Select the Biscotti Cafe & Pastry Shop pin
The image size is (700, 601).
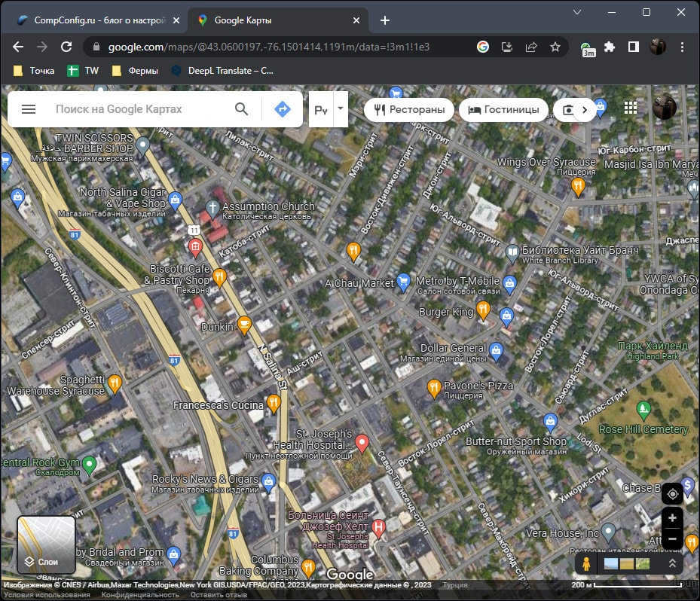point(219,277)
